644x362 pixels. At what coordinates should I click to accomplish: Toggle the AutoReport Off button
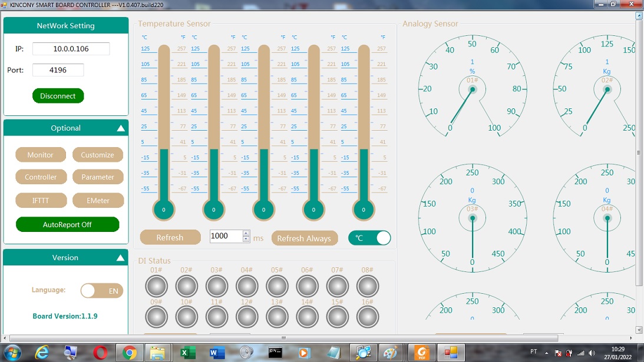(x=67, y=225)
